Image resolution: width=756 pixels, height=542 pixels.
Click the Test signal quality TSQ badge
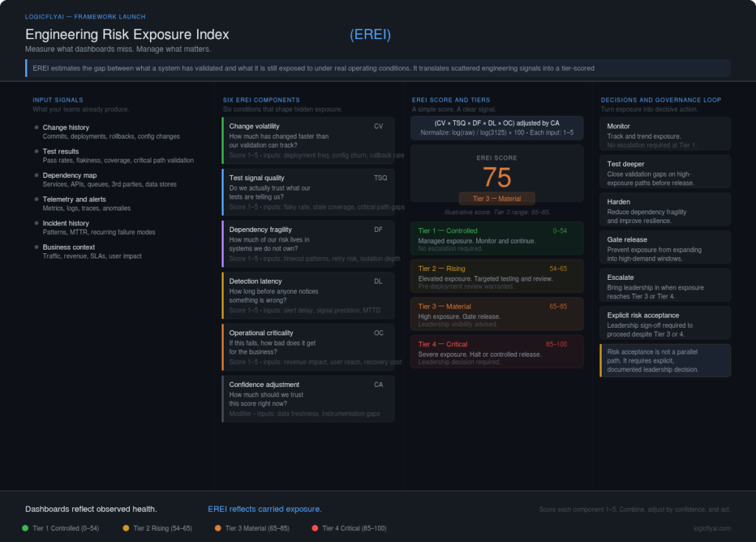coord(380,177)
